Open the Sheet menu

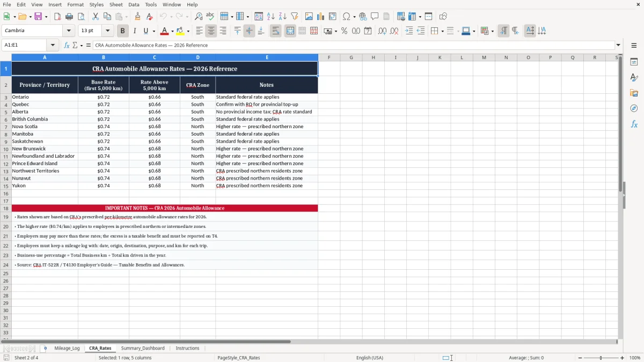[x=116, y=4]
